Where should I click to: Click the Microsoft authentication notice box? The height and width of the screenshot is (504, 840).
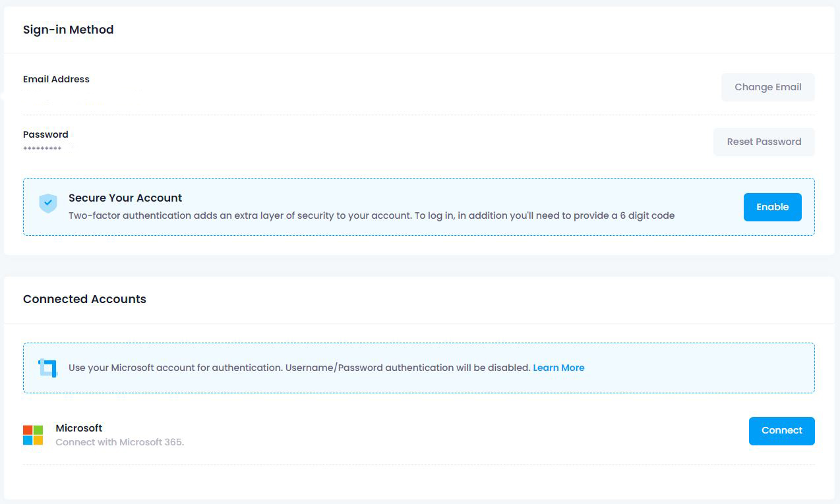point(420,368)
